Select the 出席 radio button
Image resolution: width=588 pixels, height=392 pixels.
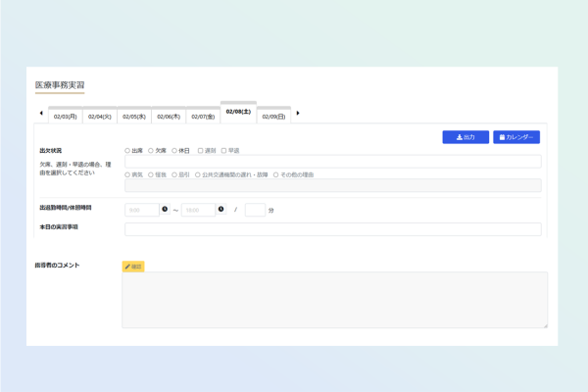(x=127, y=151)
